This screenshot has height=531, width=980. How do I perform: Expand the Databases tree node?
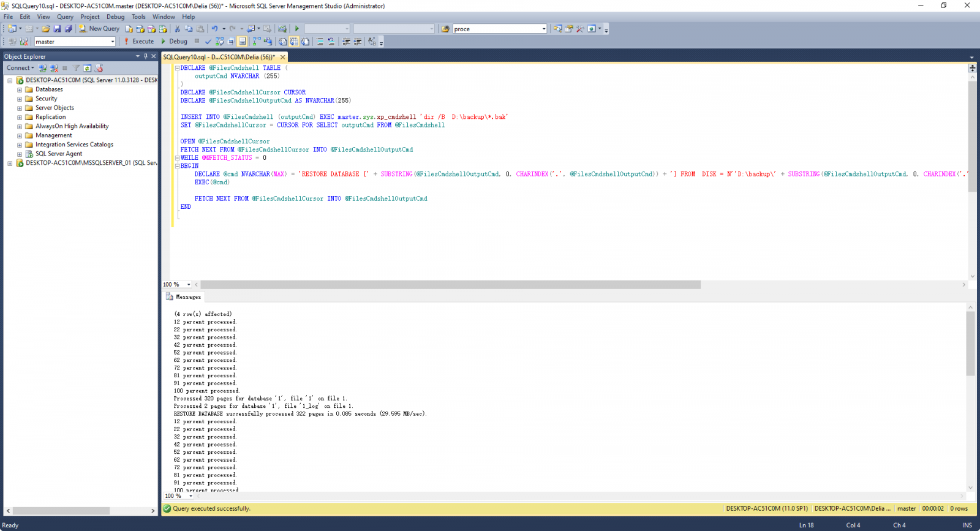[x=20, y=89]
